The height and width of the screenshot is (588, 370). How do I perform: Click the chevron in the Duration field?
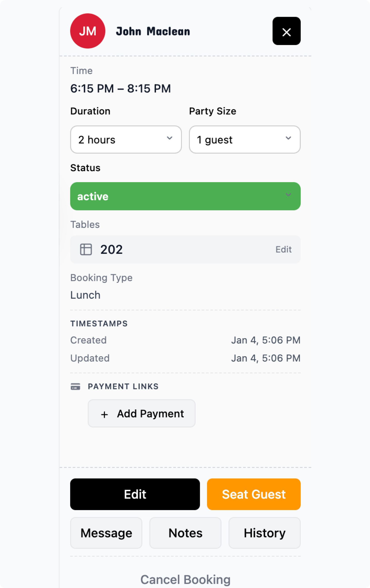[170, 138]
